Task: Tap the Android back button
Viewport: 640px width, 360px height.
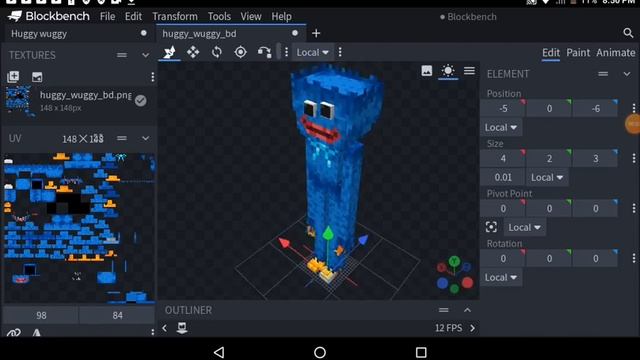Action: (219, 352)
